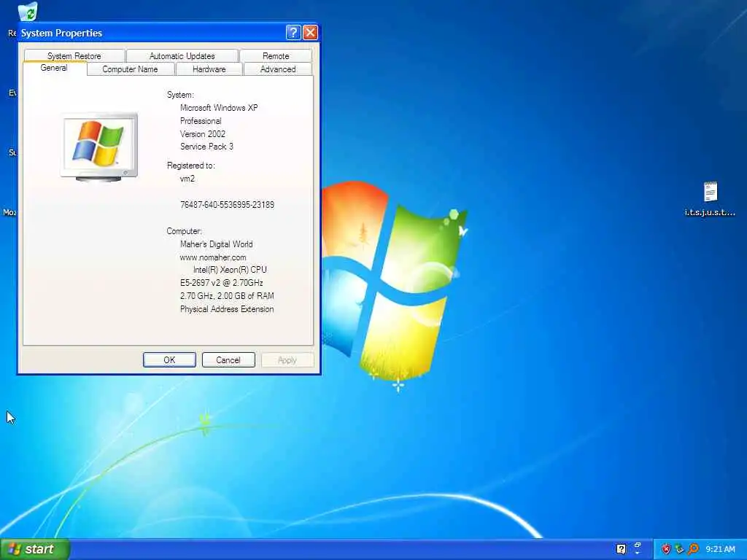Viewport: 747px width, 560px height.
Task: Click the 'Intel(R) Xeon(R) CPU' line
Action: coord(230,270)
